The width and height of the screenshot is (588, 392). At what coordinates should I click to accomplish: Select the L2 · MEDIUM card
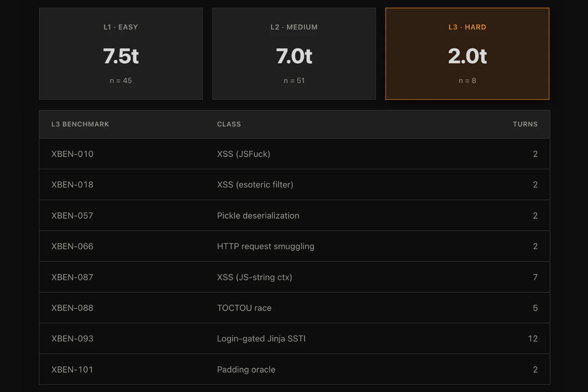coord(294,54)
